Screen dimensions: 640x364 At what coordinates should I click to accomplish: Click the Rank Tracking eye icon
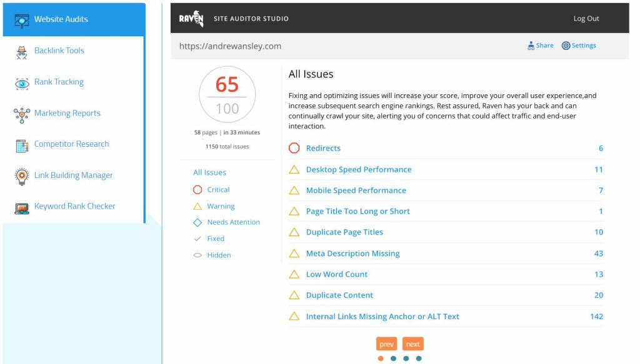(x=21, y=84)
